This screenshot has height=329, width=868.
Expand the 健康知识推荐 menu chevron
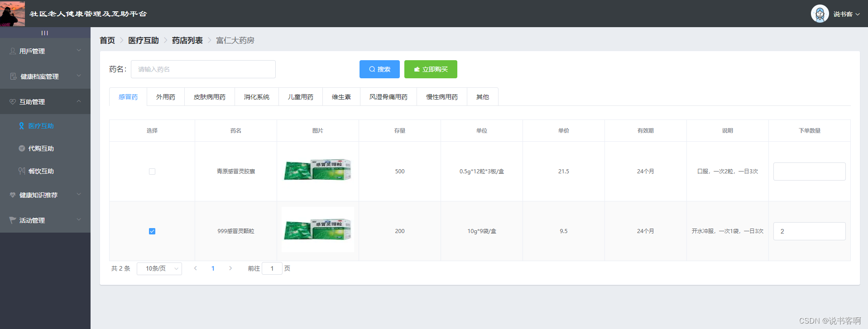pyautogui.click(x=79, y=194)
